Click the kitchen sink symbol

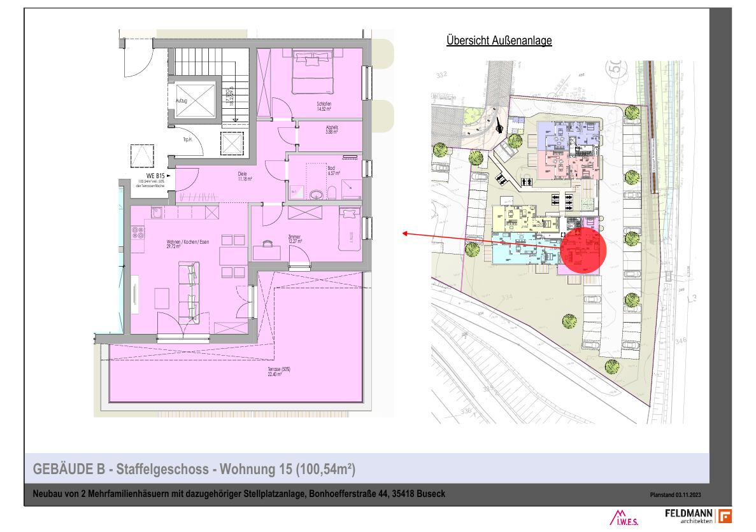click(156, 211)
